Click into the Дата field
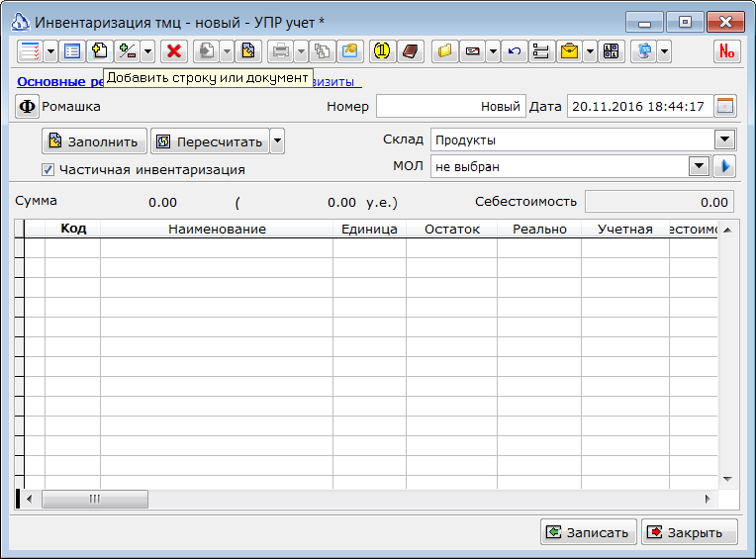The height and width of the screenshot is (559, 756). coord(640,106)
